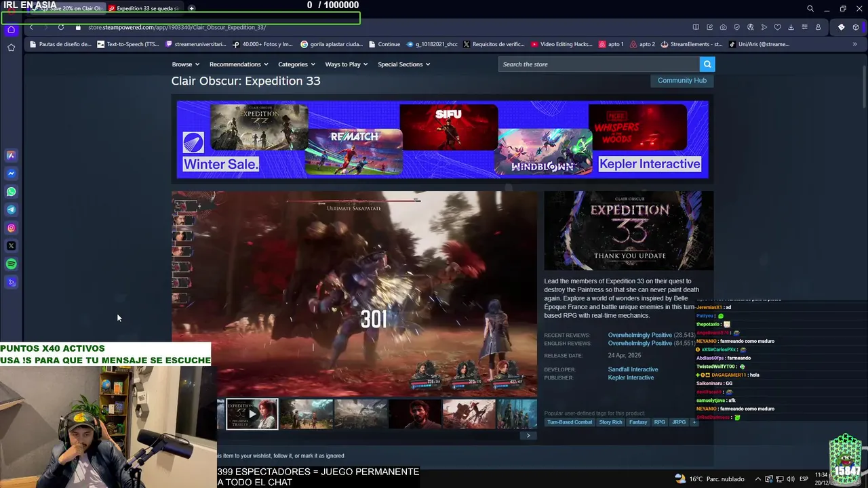The image size is (868, 488).
Task: Open WhatsApp in the browser sidebar
Action: click(x=11, y=192)
